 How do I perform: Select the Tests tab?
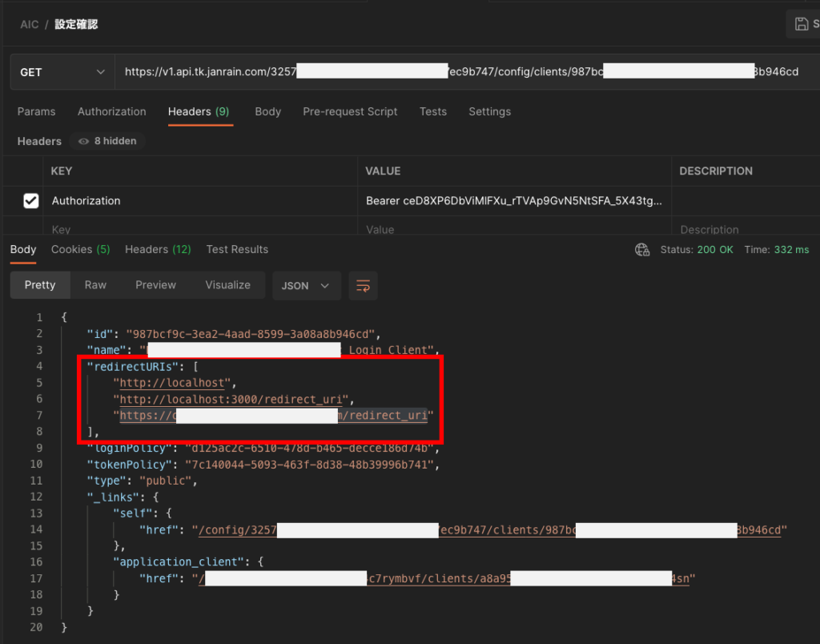[x=433, y=111]
